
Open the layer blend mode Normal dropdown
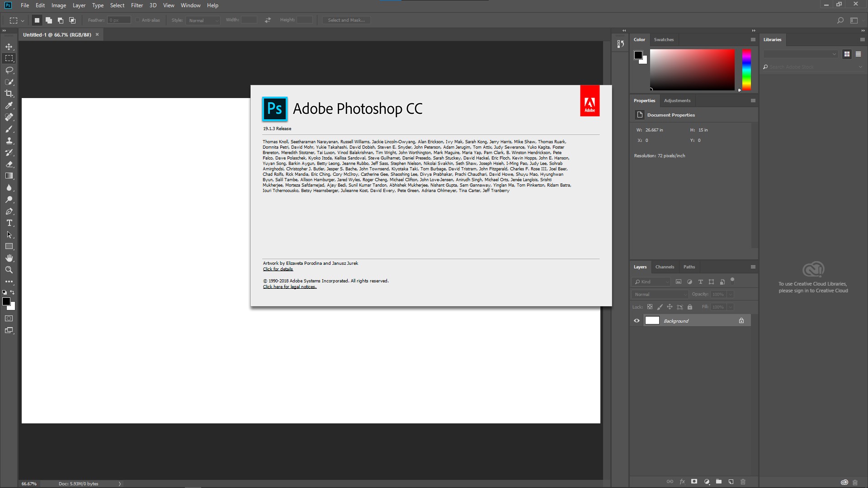660,294
